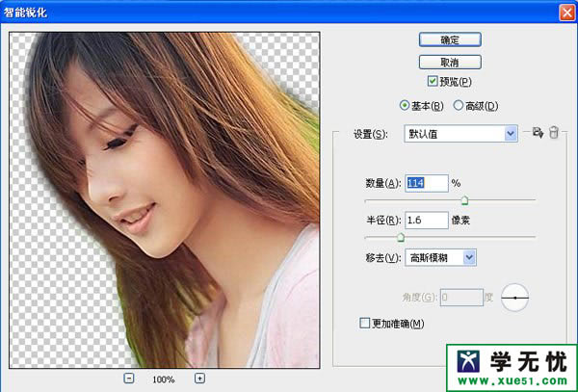Select the 高级(D) radio button

click(459, 106)
